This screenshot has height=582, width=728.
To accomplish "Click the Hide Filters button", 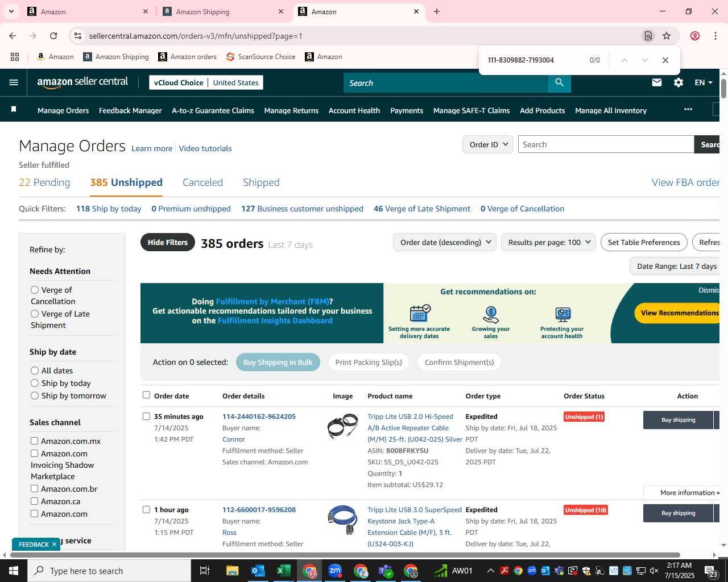I will 168,243.
